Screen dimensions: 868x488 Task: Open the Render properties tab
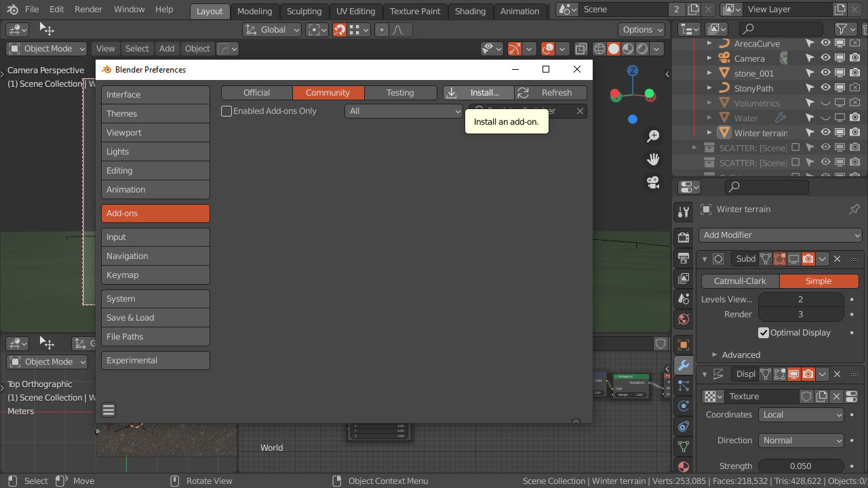(x=683, y=237)
